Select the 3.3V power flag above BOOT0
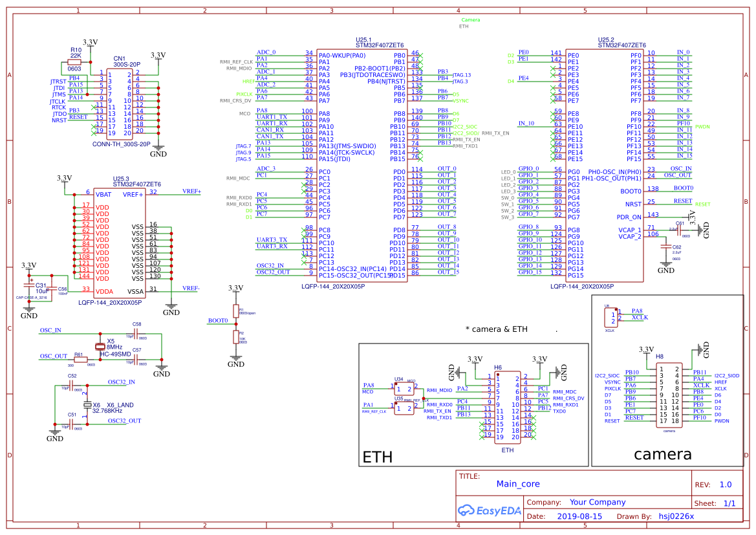The height and width of the screenshot is (535, 756). [x=235, y=290]
